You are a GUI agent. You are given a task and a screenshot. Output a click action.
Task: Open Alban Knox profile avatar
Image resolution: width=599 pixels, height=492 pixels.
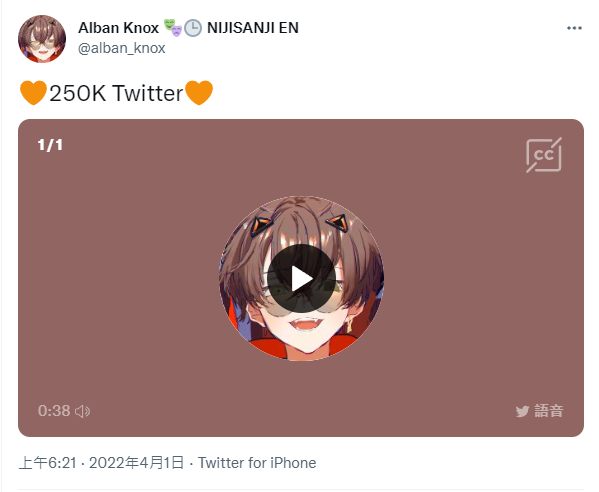(42, 39)
